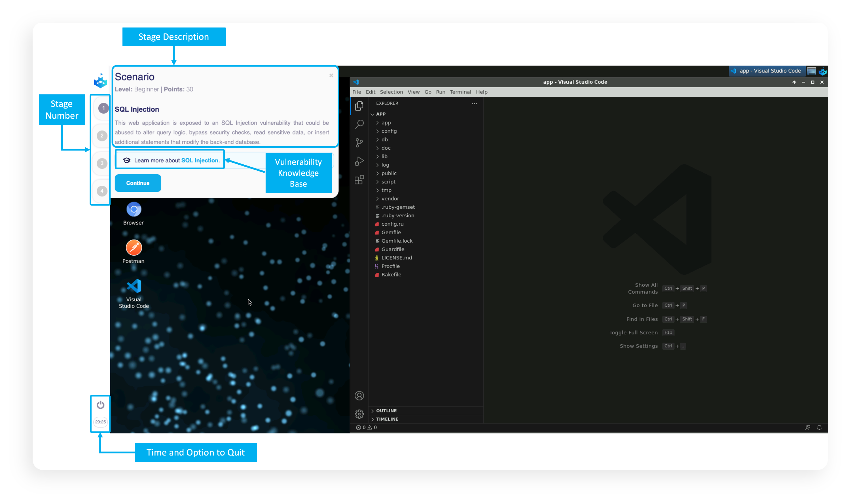Follow the SQL Injection knowledge base link

pyautogui.click(x=200, y=160)
